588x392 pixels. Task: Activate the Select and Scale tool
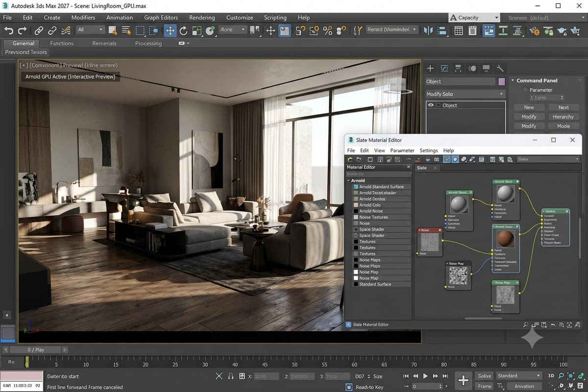[197, 30]
